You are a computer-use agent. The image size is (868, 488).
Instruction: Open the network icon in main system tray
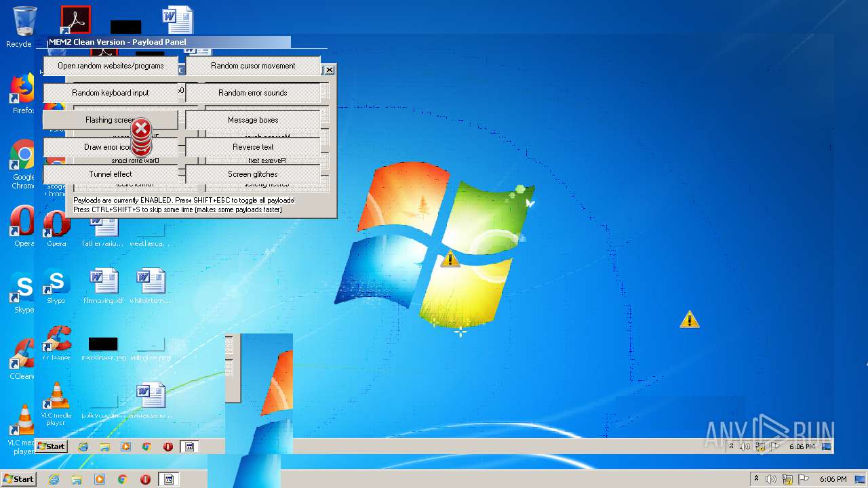(787, 479)
